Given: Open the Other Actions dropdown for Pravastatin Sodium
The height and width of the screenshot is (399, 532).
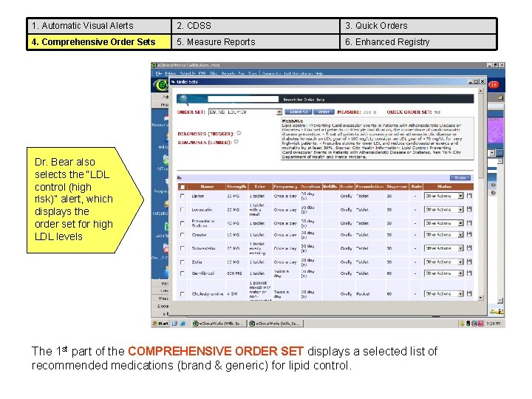Looking at the screenshot, I should [x=460, y=223].
